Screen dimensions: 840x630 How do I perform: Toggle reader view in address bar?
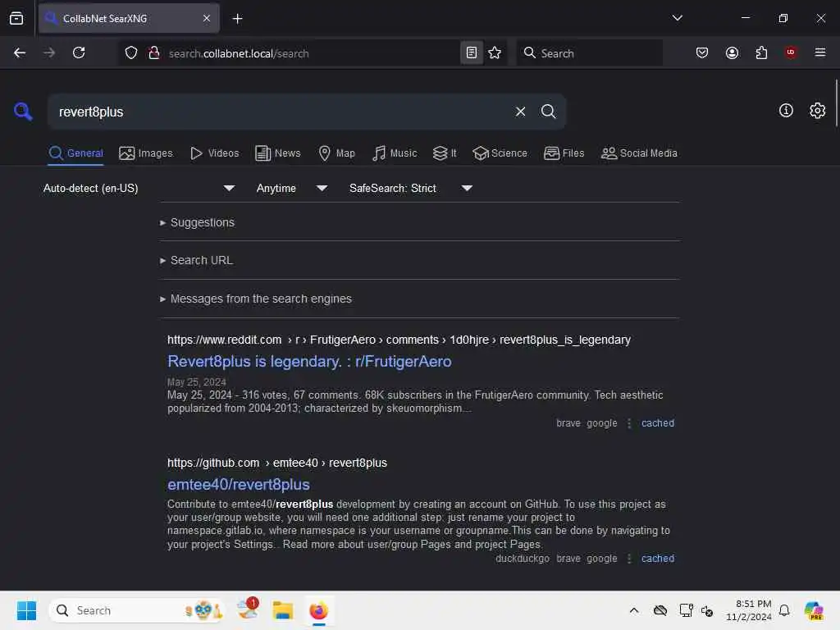pyautogui.click(x=472, y=52)
